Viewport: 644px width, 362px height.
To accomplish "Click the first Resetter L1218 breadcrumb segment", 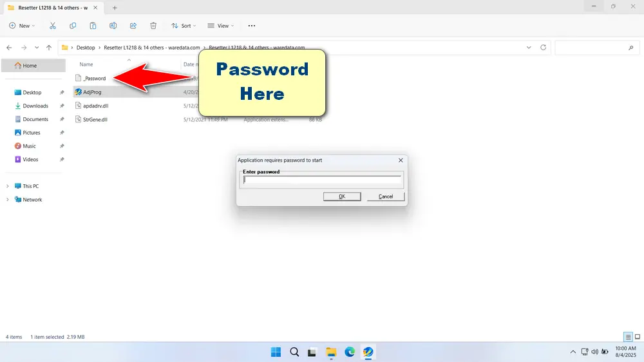I will tap(151, 48).
